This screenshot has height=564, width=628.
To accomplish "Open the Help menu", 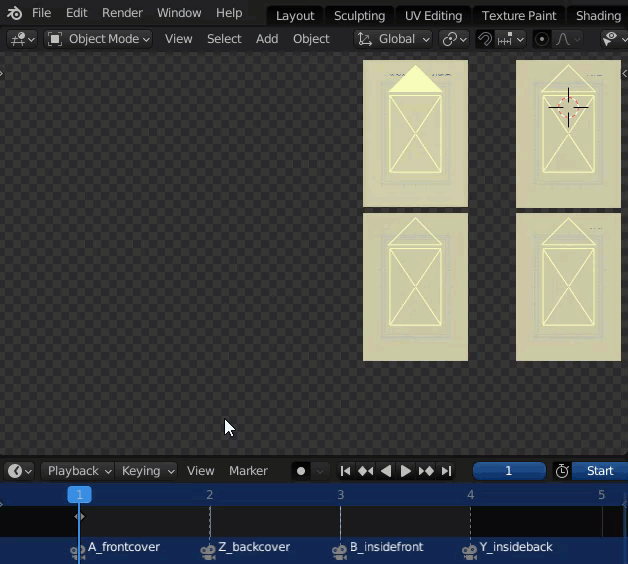I will pyautogui.click(x=229, y=13).
